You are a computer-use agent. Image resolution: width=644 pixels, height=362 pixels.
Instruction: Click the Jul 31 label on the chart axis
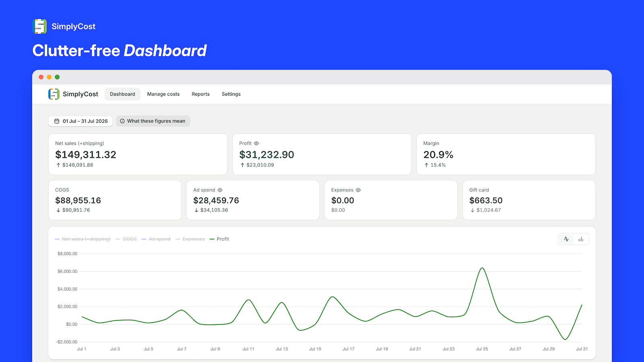(582, 349)
